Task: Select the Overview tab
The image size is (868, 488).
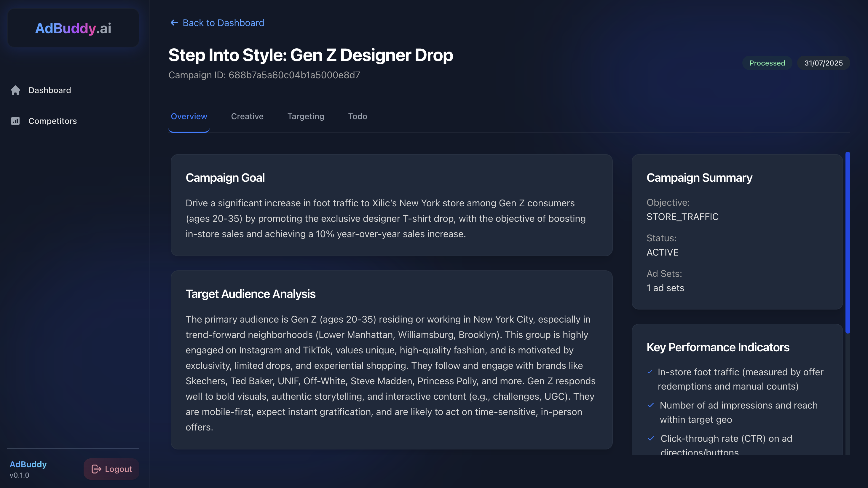Action: pos(189,116)
